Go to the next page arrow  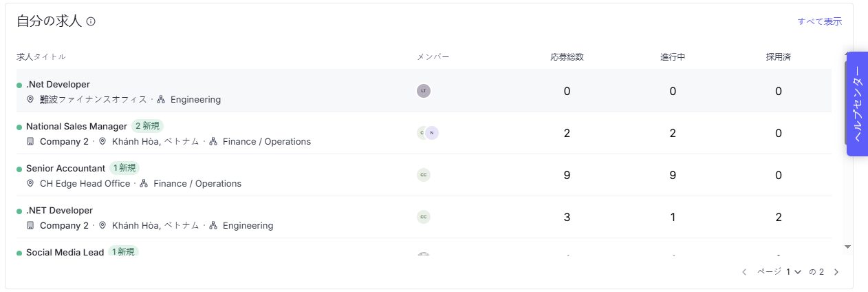click(836, 272)
